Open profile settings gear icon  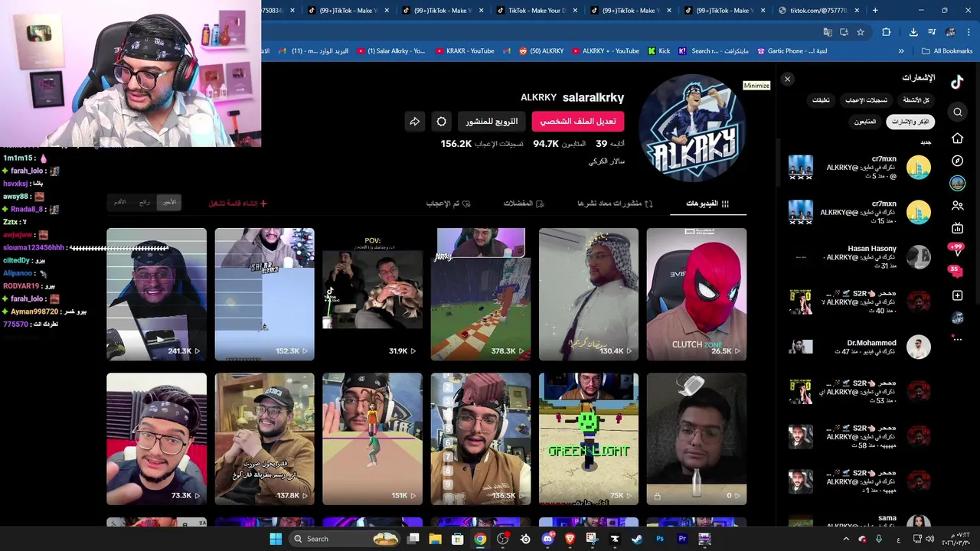click(x=442, y=121)
